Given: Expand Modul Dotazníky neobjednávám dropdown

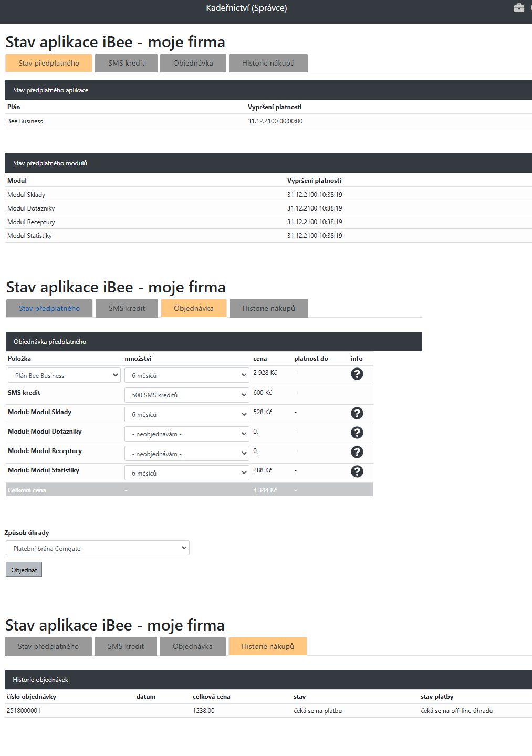Looking at the screenshot, I should (x=186, y=434).
